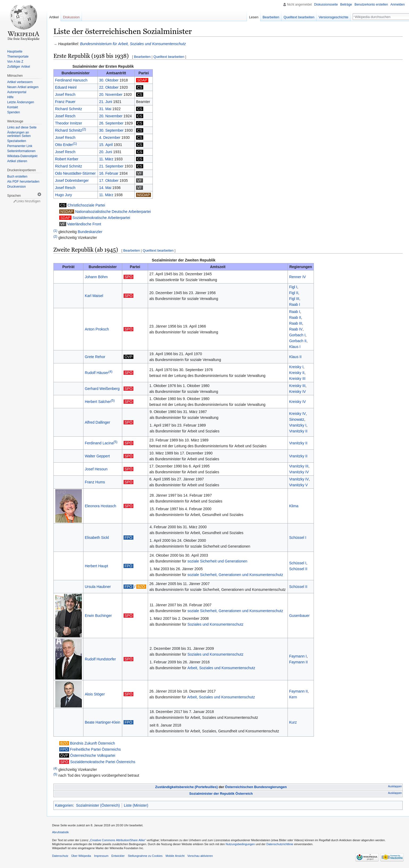
Task: Click the Wikipedia durchsuchen search field
Action: click(x=381, y=17)
